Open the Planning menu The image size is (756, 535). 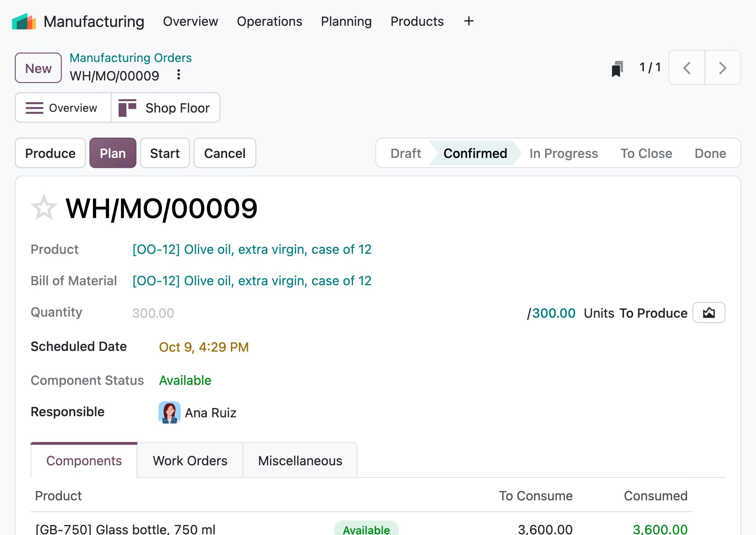(346, 21)
